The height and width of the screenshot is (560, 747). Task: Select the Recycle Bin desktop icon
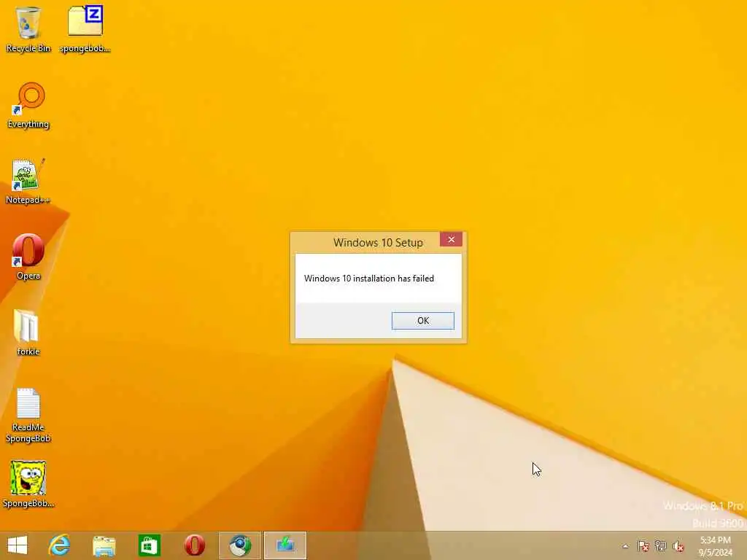tap(28, 29)
